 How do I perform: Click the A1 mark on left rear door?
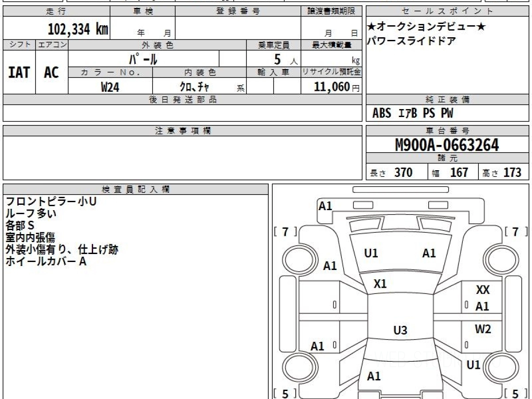[317, 346]
